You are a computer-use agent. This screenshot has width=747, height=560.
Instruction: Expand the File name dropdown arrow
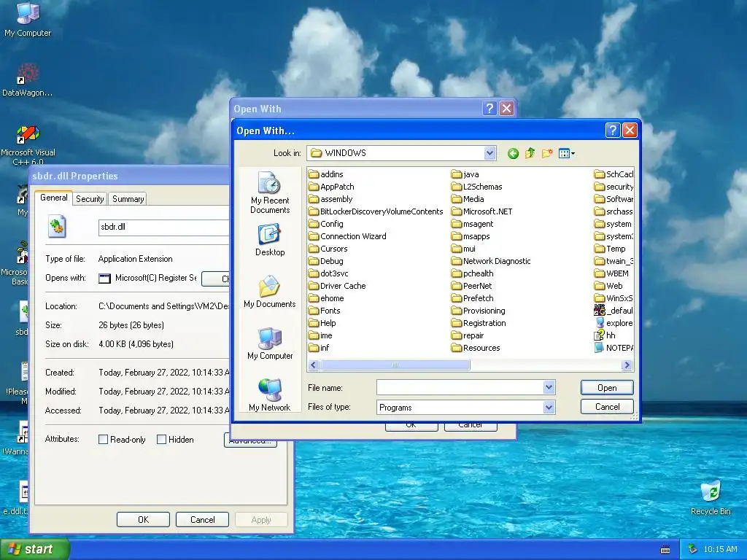click(549, 387)
